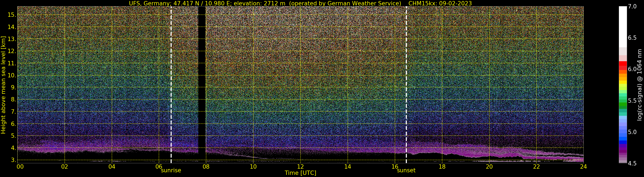Image resolution: width=644 pixels, height=177 pixels.
Task: Click the height axis tick '13.'
Action: pos(12,39)
